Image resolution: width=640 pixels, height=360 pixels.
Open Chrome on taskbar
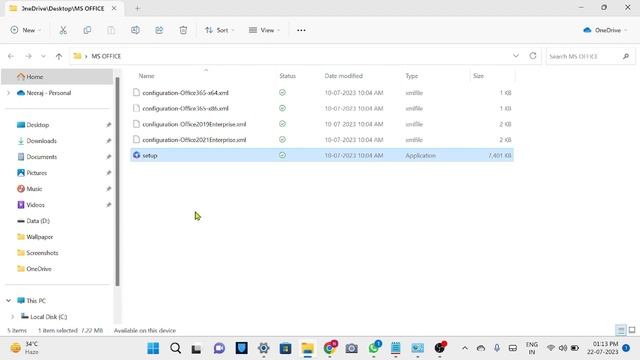point(330,348)
